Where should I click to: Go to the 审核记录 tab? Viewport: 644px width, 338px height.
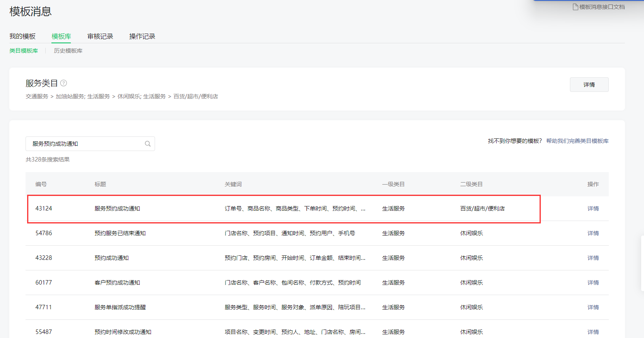pyautogui.click(x=100, y=36)
